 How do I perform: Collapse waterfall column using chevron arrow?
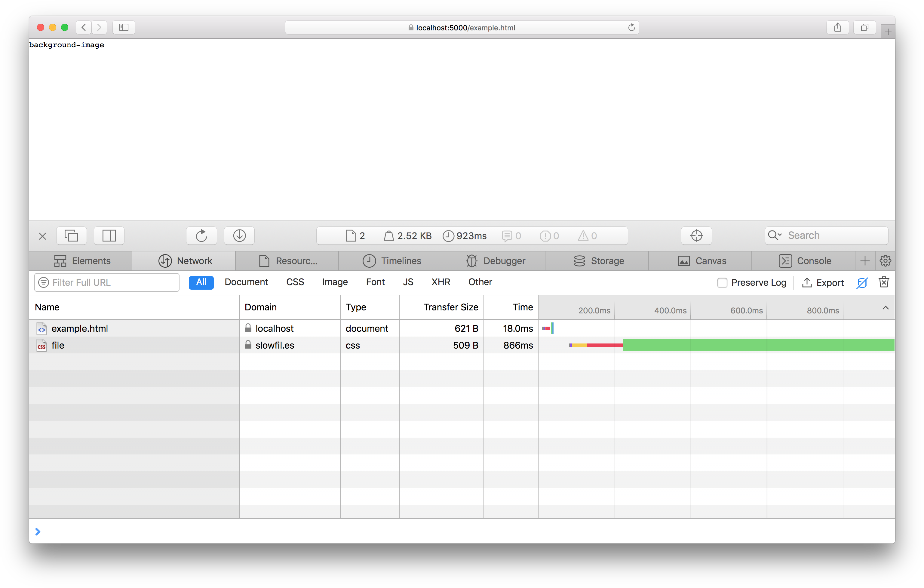[885, 308]
